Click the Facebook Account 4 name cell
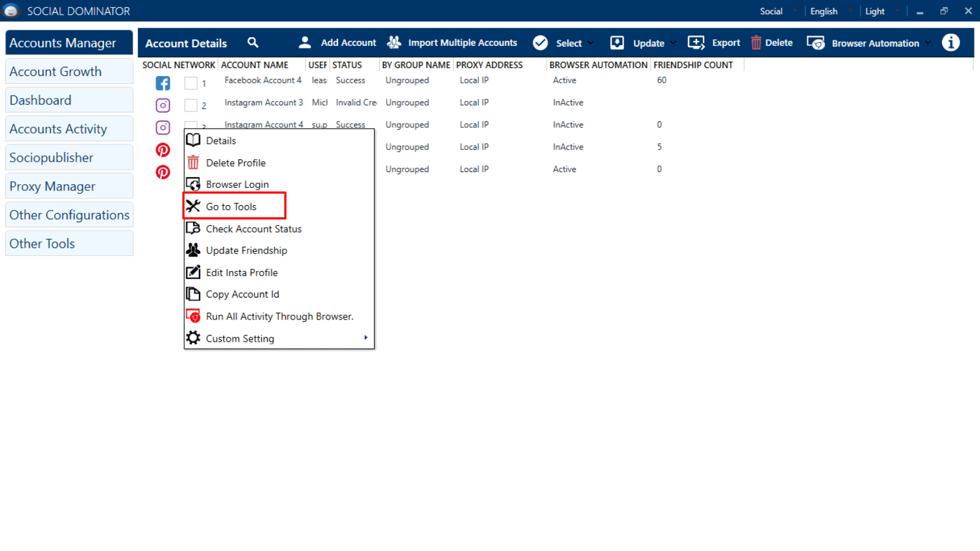The height and width of the screenshot is (551, 980). pyautogui.click(x=263, y=80)
